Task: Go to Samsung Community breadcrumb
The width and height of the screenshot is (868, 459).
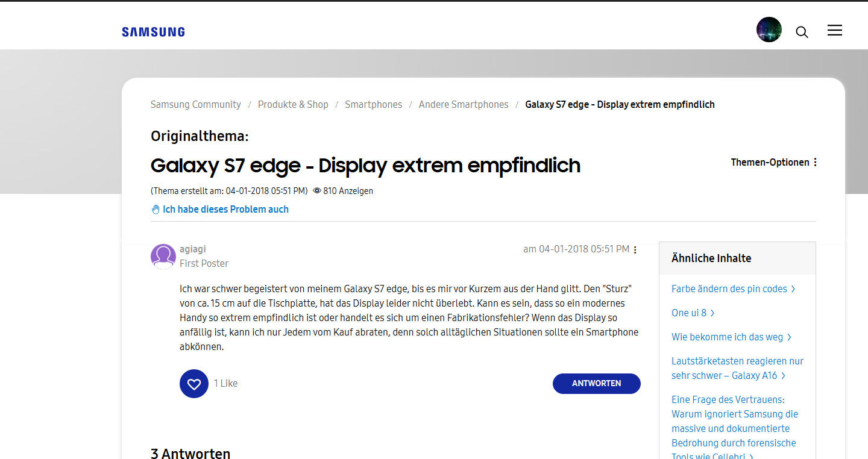Action: pos(195,104)
